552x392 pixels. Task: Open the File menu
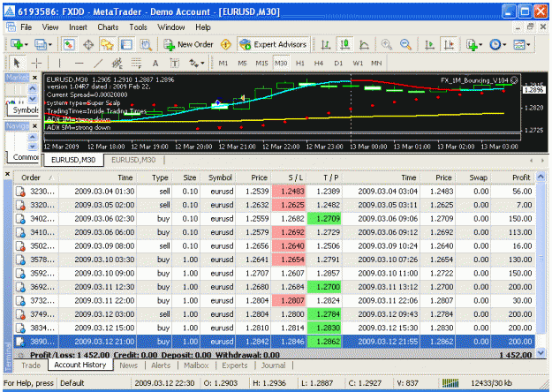click(x=26, y=27)
